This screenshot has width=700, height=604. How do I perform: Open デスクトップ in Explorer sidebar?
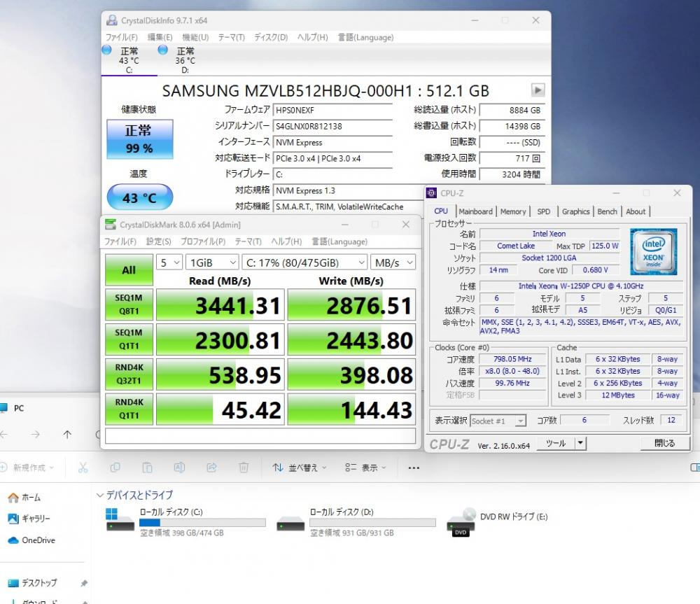[x=33, y=583]
